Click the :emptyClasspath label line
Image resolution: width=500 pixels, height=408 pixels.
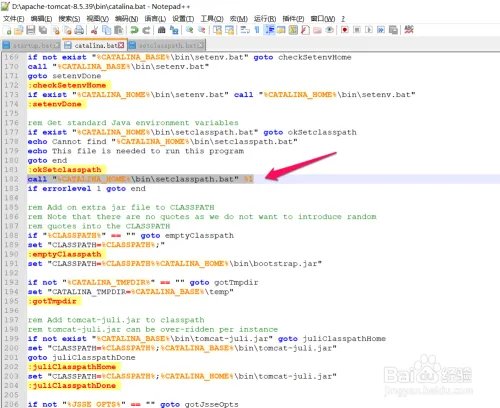[65, 254]
